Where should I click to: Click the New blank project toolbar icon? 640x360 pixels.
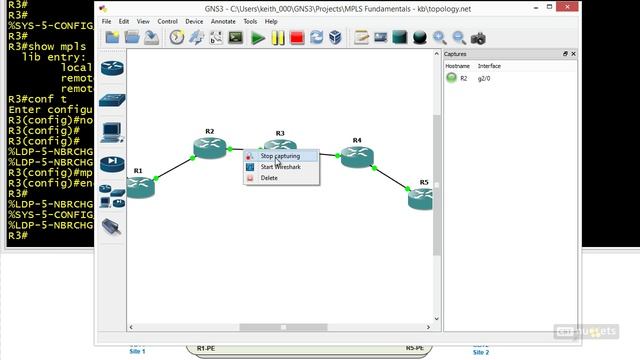[x=112, y=38]
